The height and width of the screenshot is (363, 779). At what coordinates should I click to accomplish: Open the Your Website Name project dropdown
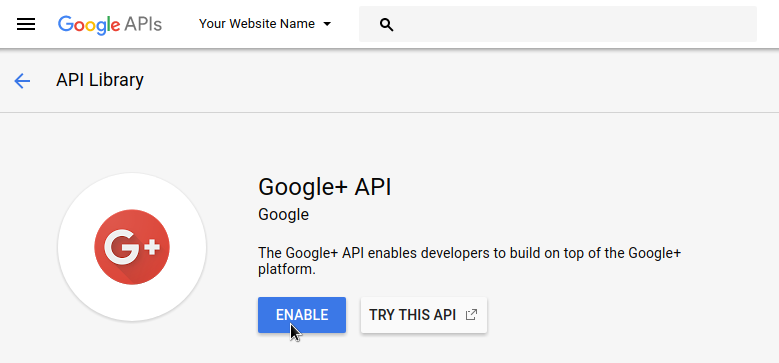265,24
